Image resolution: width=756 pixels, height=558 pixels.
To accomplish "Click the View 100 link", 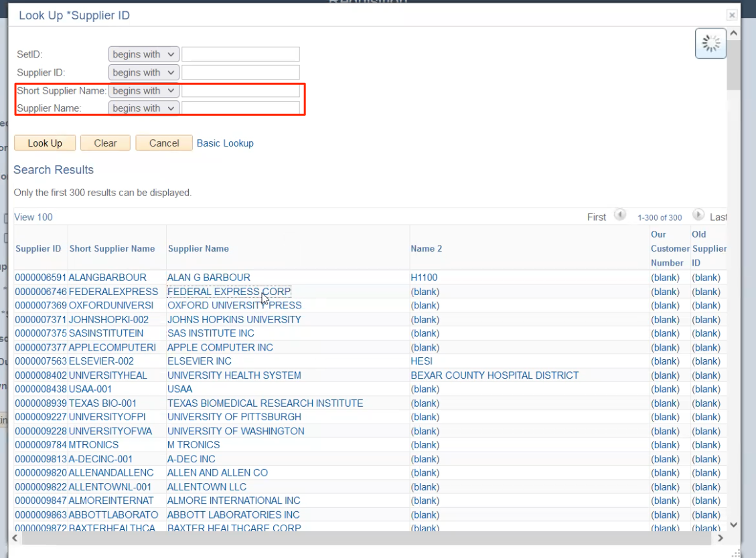I will point(33,217).
